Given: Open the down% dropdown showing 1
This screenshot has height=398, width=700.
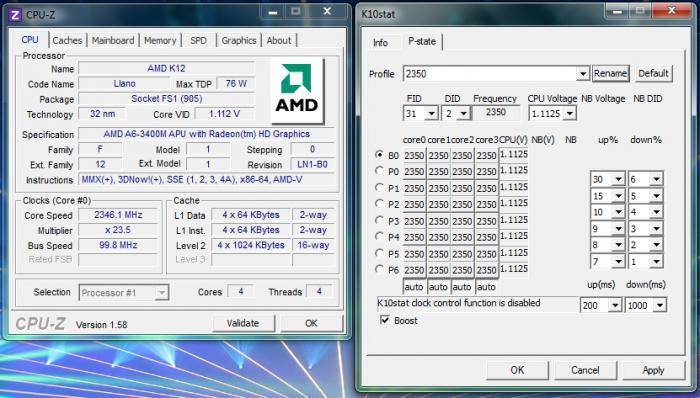Looking at the screenshot, I should pyautogui.click(x=656, y=261).
